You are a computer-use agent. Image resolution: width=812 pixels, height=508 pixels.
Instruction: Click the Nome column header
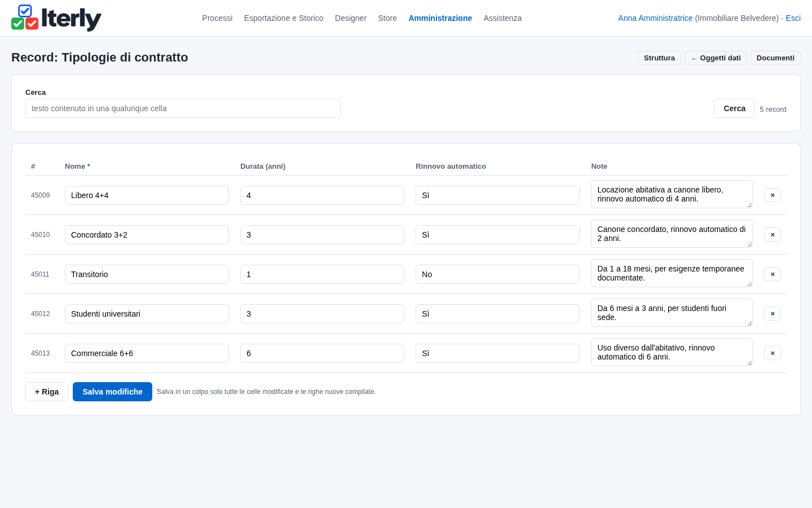pos(77,167)
